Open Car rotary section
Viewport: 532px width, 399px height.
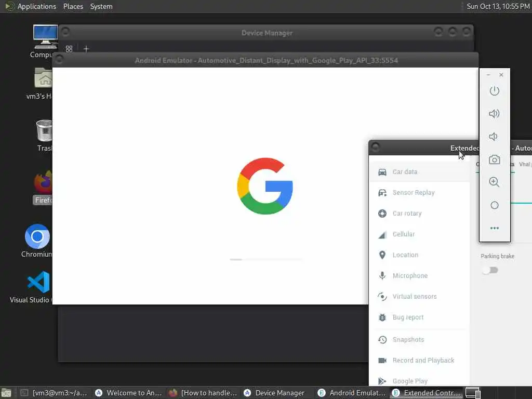[x=419, y=214]
